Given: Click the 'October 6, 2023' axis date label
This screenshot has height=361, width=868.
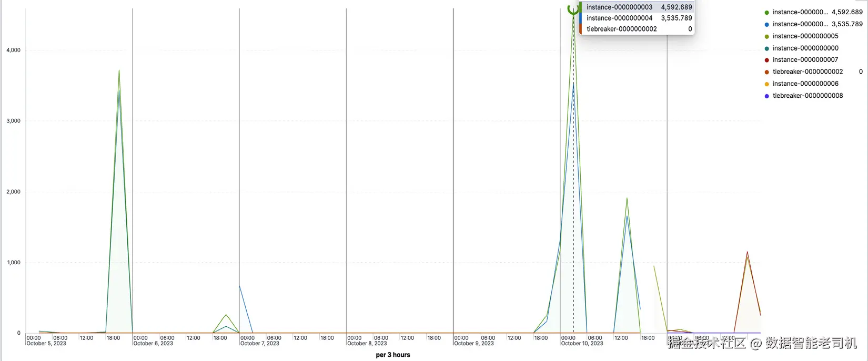Looking at the screenshot, I should tap(153, 344).
